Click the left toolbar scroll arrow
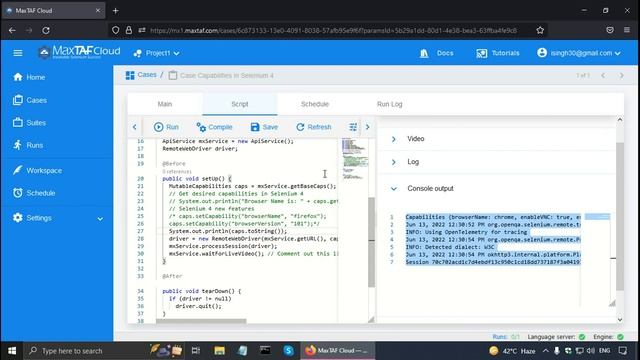The width and height of the screenshot is (640, 360). tap(134, 127)
